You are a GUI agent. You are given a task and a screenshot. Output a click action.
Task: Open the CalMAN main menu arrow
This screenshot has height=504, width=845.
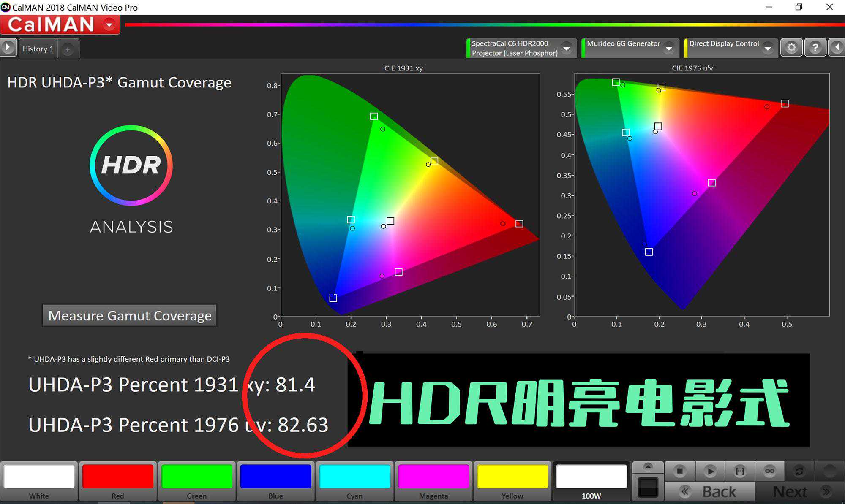click(109, 24)
